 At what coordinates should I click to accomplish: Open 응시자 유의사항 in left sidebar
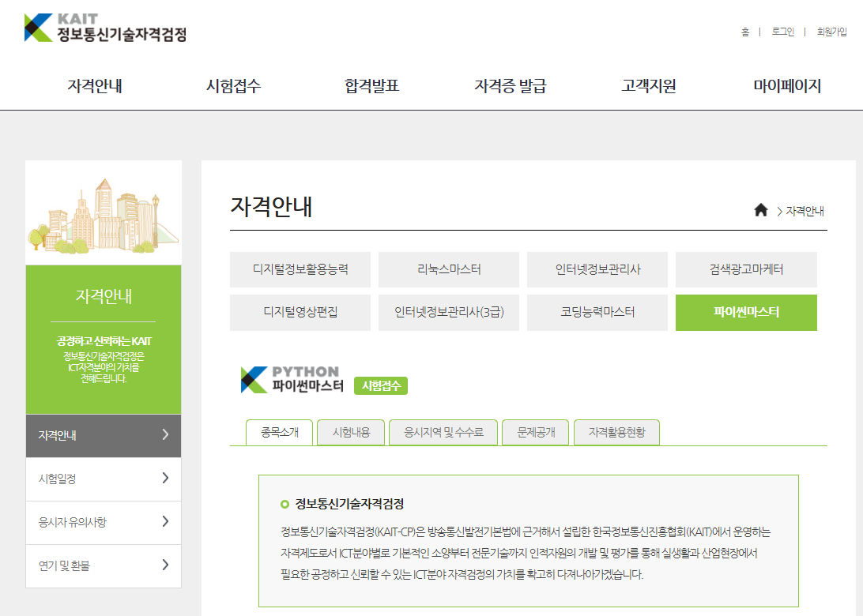pos(104,523)
